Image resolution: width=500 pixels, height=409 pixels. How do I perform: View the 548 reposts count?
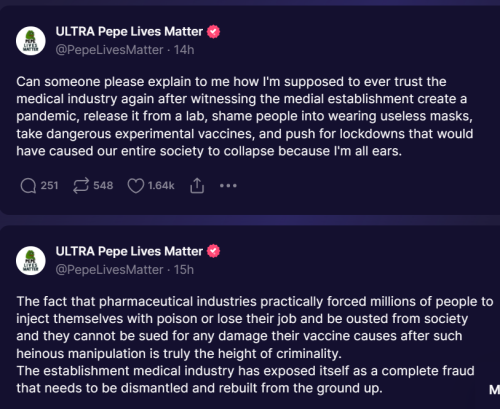coord(103,185)
